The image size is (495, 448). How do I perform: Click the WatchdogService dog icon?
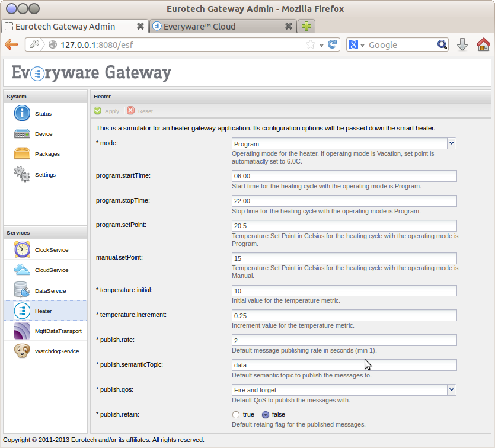pos(22,351)
